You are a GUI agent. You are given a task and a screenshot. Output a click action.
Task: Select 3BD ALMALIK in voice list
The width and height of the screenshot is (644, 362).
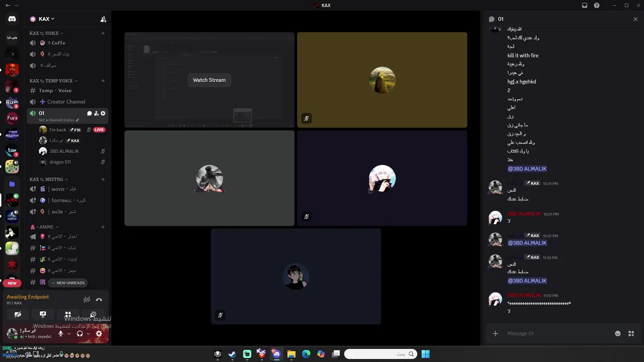72,151
